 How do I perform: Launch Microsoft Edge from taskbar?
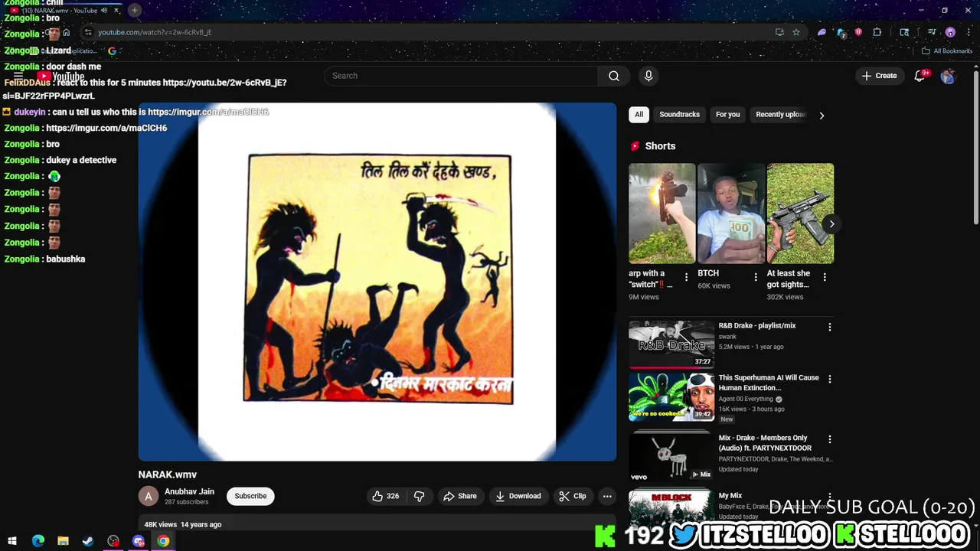coord(38,541)
